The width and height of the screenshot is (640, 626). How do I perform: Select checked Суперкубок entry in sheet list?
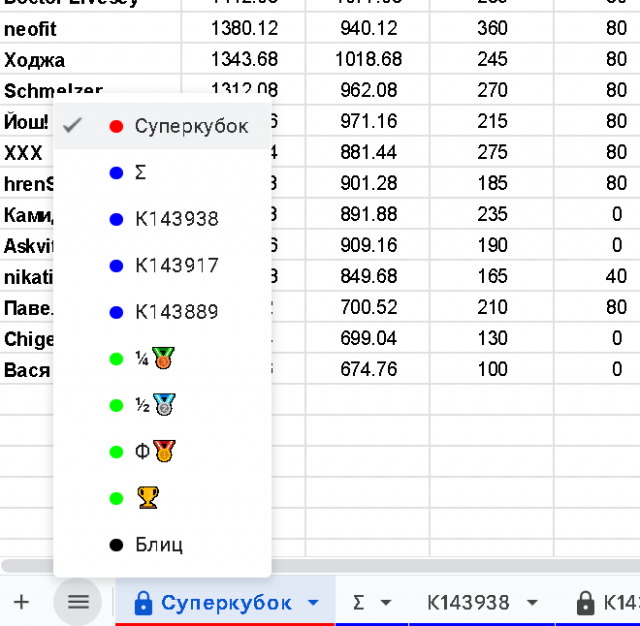click(x=190, y=127)
